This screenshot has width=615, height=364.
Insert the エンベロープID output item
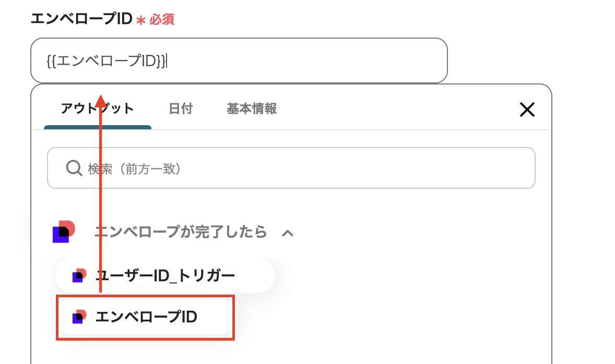[146, 317]
